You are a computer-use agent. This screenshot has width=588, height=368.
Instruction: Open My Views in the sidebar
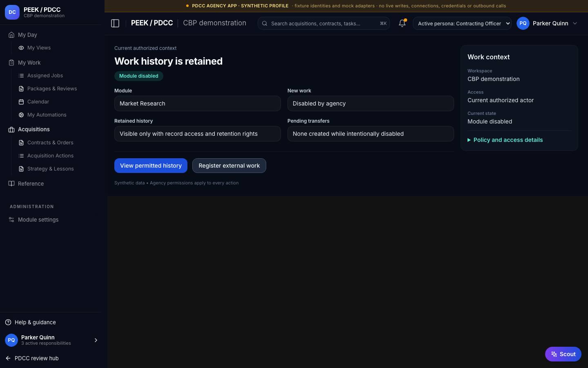tap(39, 48)
